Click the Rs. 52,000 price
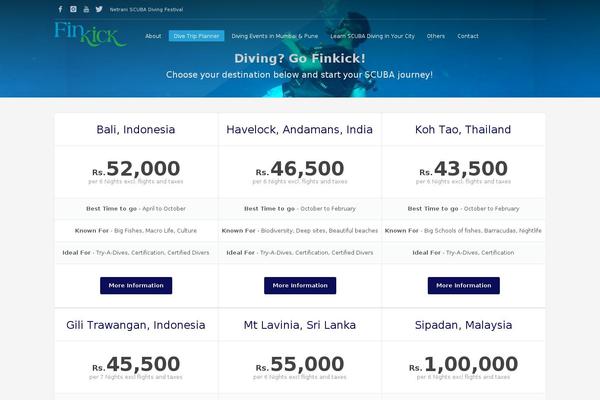The width and height of the screenshot is (600, 400). pyautogui.click(x=136, y=168)
